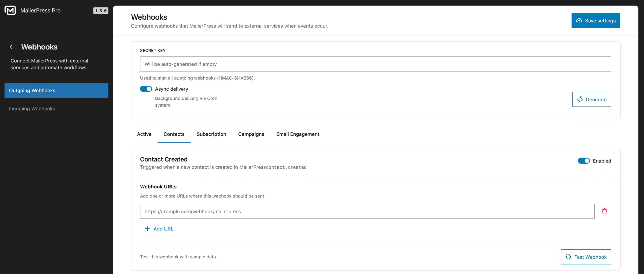Toggle Async delivery off
644x274 pixels.
click(x=146, y=89)
